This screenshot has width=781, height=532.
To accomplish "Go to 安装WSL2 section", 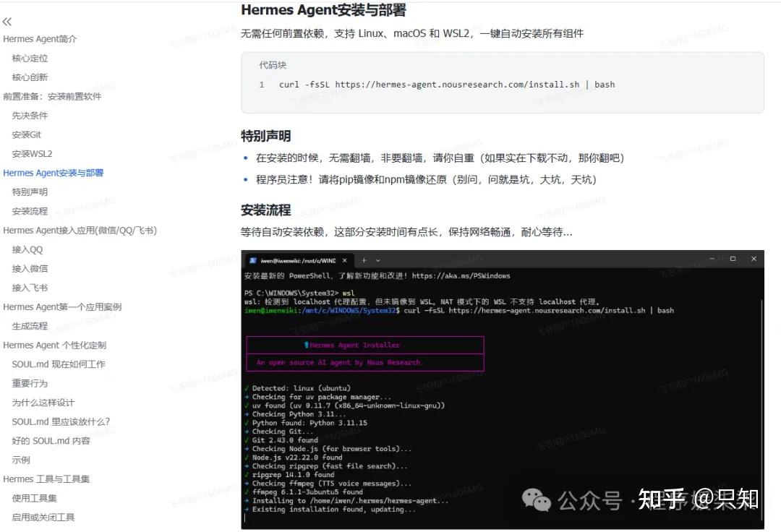I will point(32,154).
